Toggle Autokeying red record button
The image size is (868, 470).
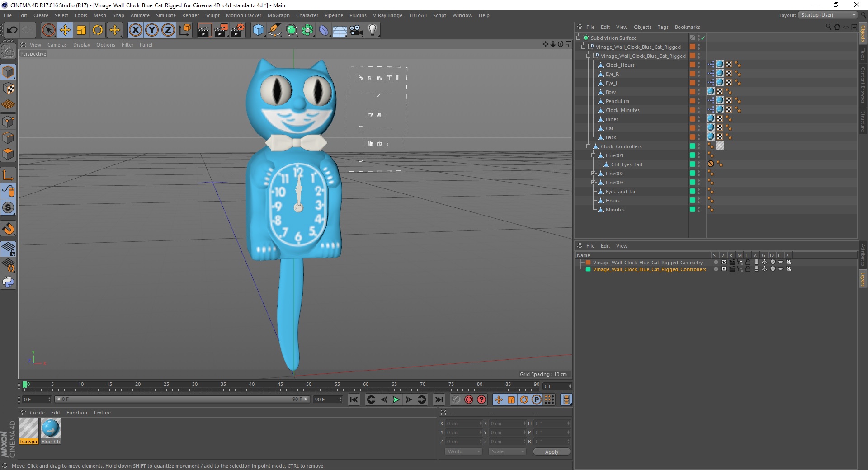point(469,399)
